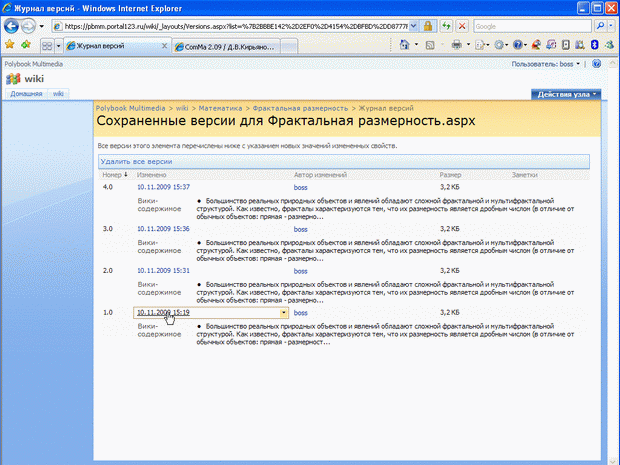This screenshot has height=465, width=620.
Task: Expand the Действия узла menu
Action: (567, 94)
